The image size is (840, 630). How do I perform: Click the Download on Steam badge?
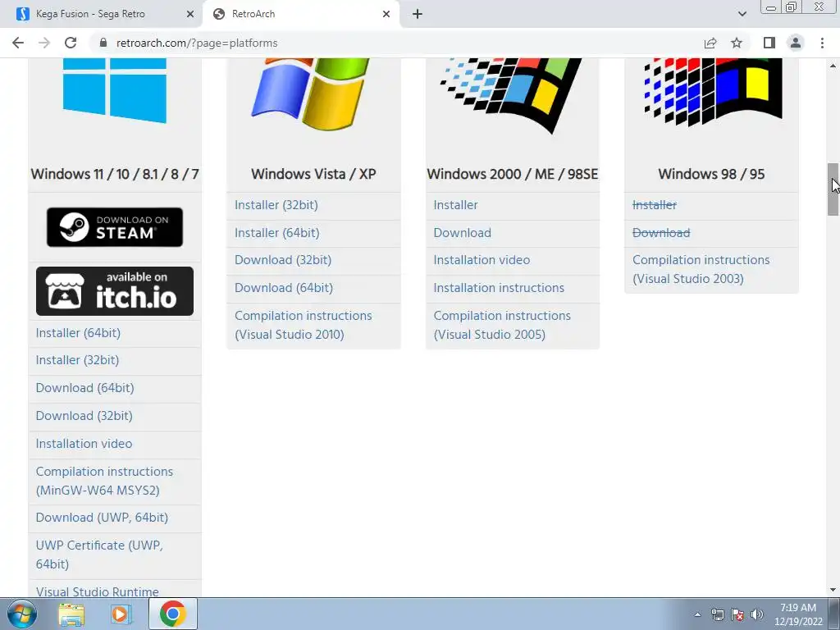click(115, 227)
